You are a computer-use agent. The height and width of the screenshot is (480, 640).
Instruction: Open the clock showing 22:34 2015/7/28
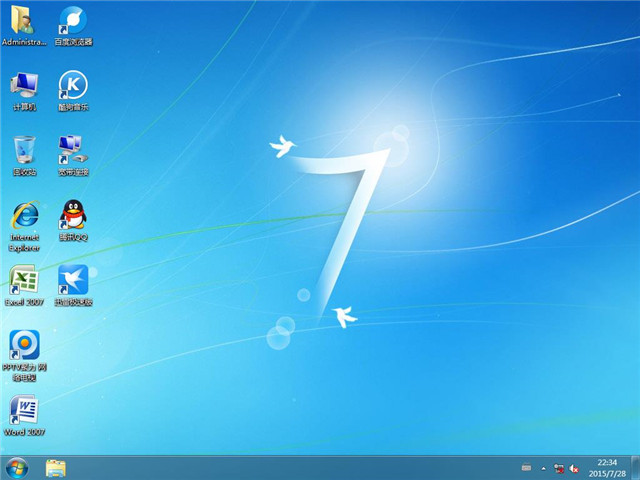point(607,468)
